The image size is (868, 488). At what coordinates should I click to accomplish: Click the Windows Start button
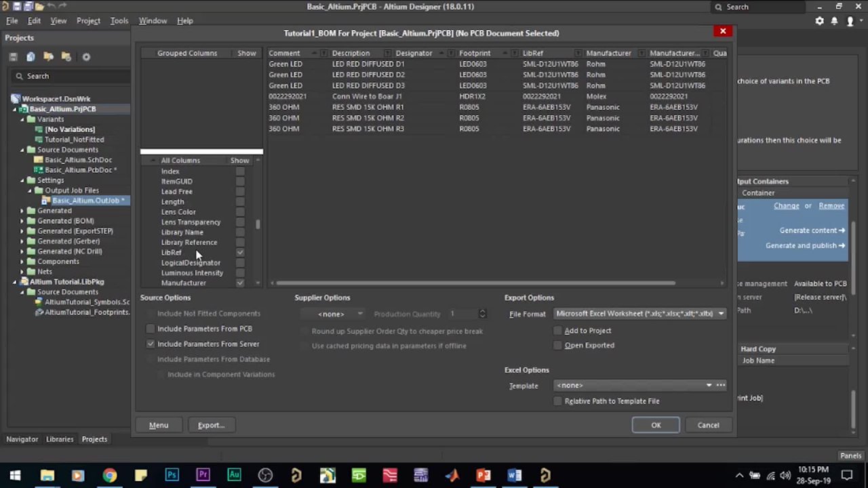(15, 475)
